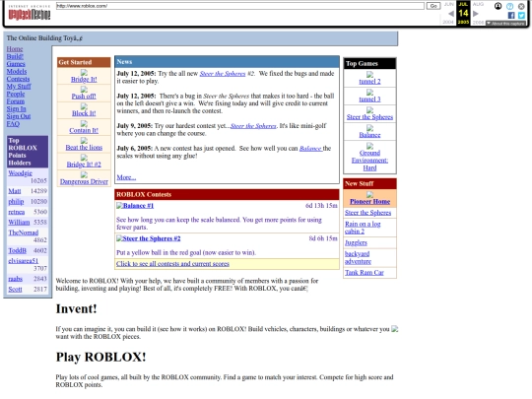
Task: Click the Wayback Machine logo
Action: pyautogui.click(x=30, y=13)
